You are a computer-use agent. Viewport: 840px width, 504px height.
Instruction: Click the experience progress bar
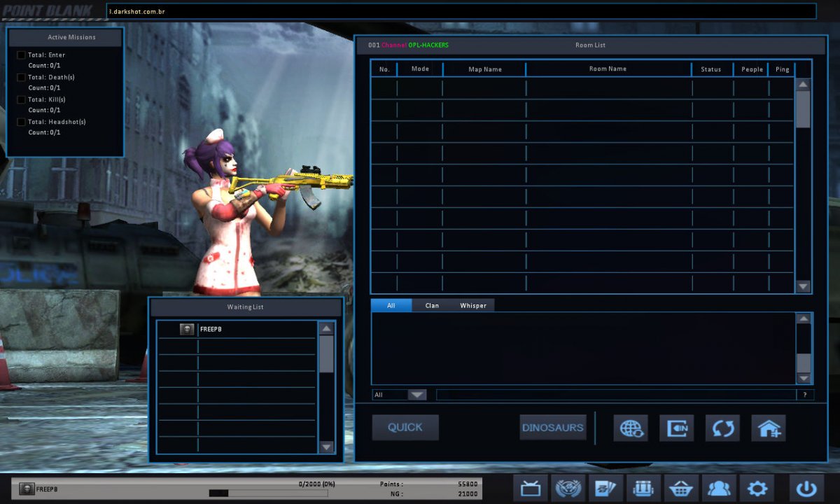click(x=268, y=493)
